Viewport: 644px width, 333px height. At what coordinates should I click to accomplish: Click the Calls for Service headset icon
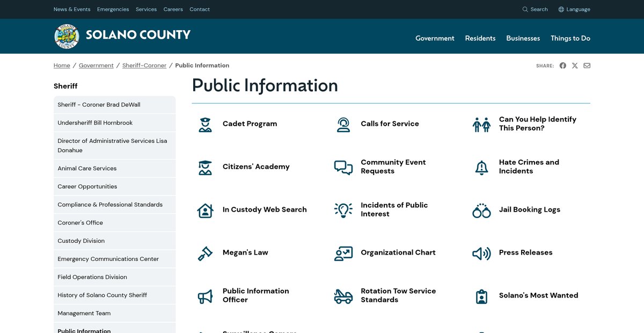(x=343, y=124)
